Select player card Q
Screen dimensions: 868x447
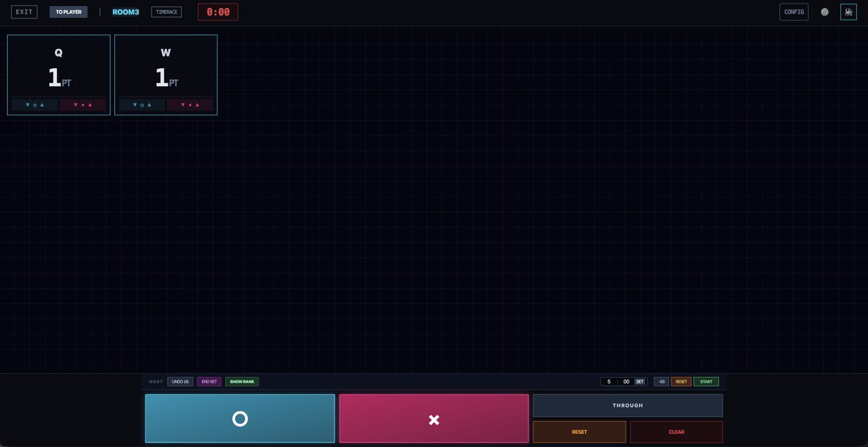coord(59,74)
